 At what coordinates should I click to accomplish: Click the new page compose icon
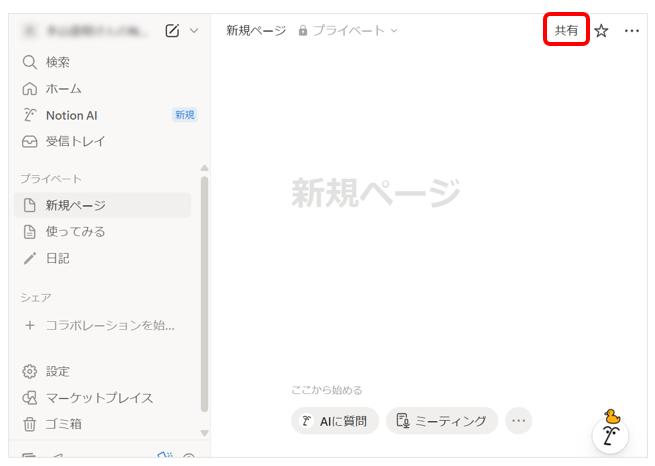tap(172, 30)
